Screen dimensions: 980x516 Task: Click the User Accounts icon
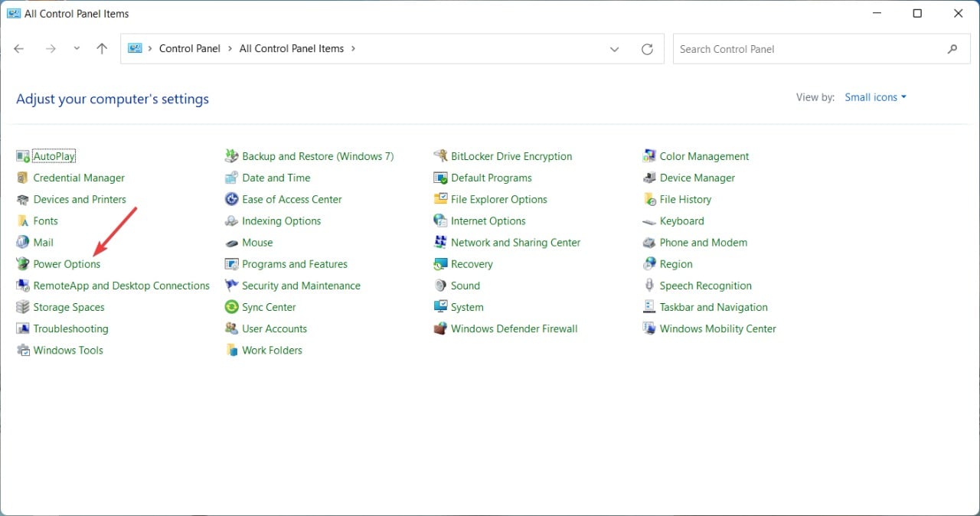point(231,328)
